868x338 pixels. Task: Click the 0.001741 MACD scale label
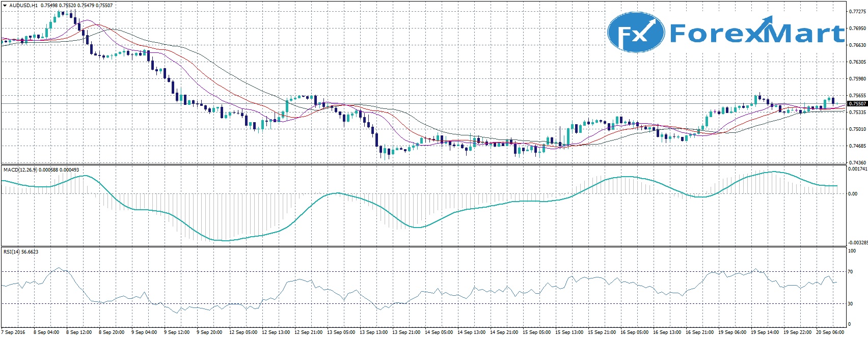coord(857,168)
